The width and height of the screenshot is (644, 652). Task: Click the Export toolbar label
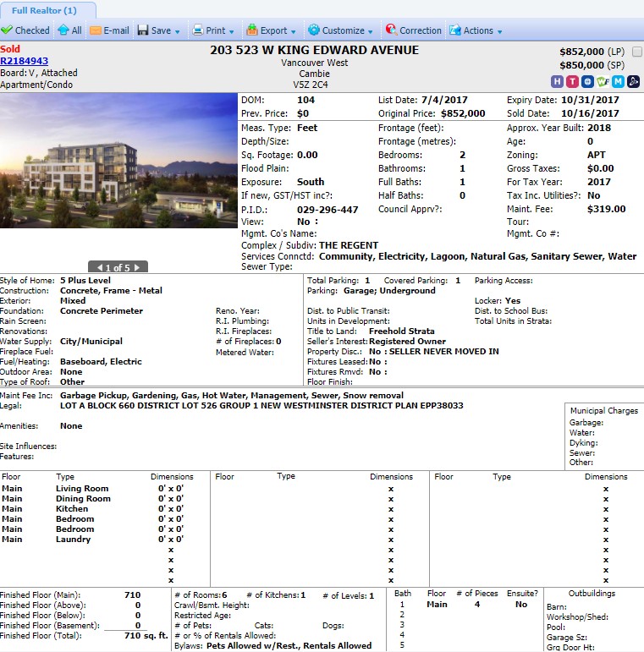(273, 30)
